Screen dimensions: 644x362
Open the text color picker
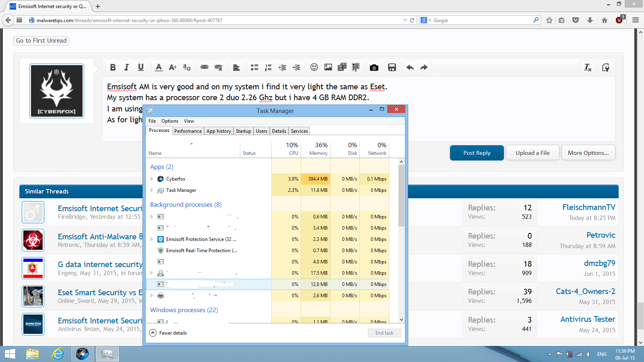tap(159, 68)
